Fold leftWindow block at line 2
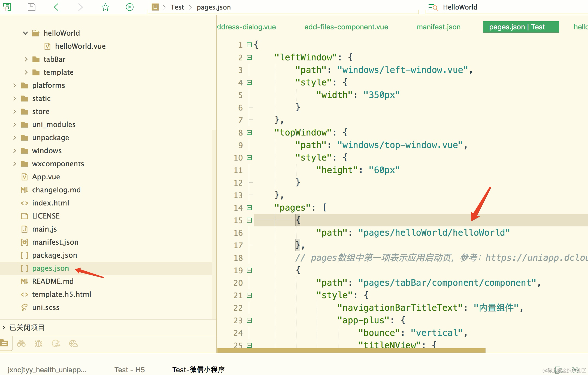The image size is (588, 375). [x=249, y=57]
